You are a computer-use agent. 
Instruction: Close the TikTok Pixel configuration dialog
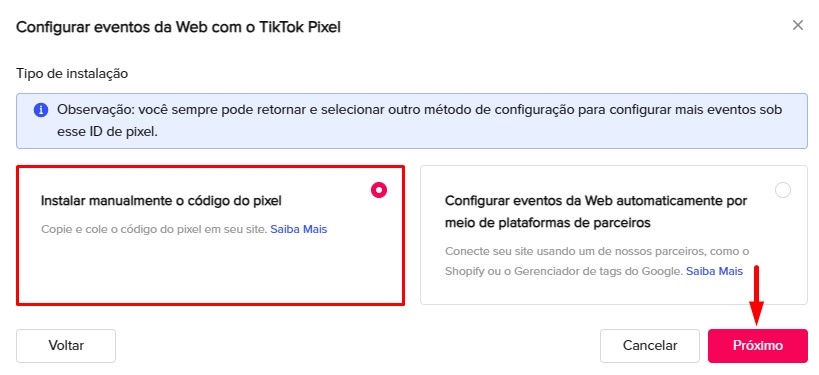(798, 25)
